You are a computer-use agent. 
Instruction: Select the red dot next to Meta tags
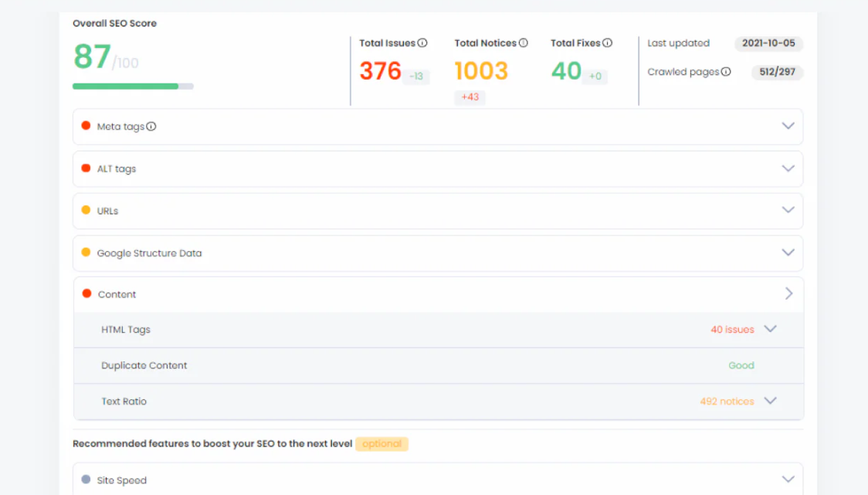[87, 126]
